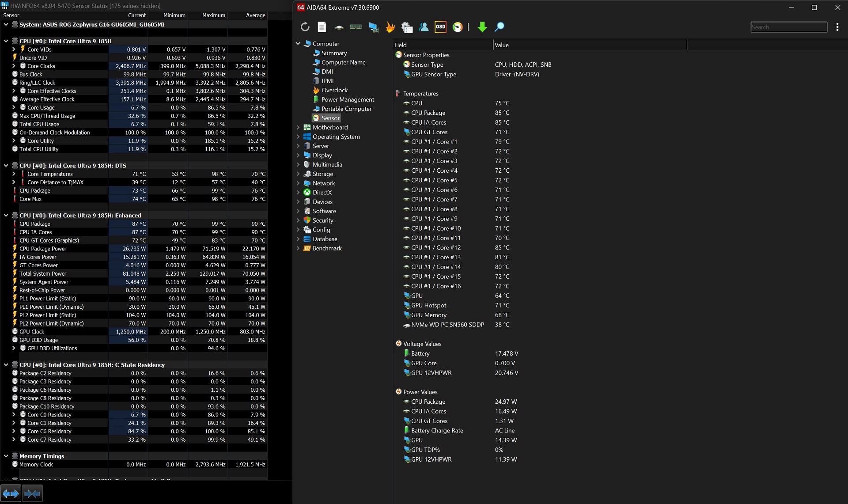This screenshot has width=848, height=504.
Task: Open the AIDA64 three-dot menu
Action: [837, 27]
